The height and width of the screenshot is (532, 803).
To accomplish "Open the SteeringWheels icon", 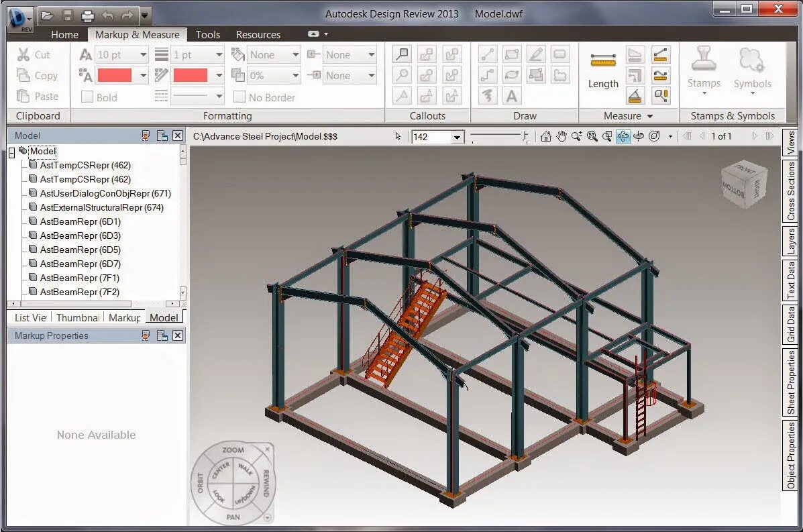I will tap(654, 136).
